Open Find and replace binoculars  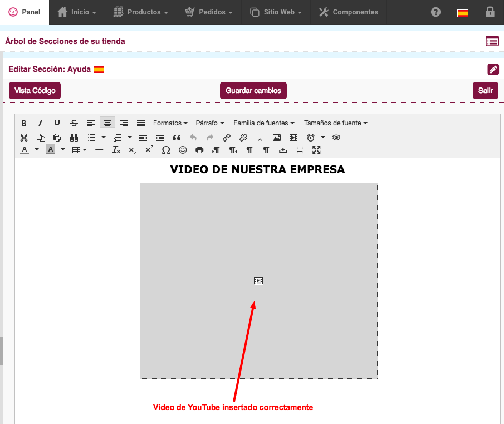[x=74, y=138]
